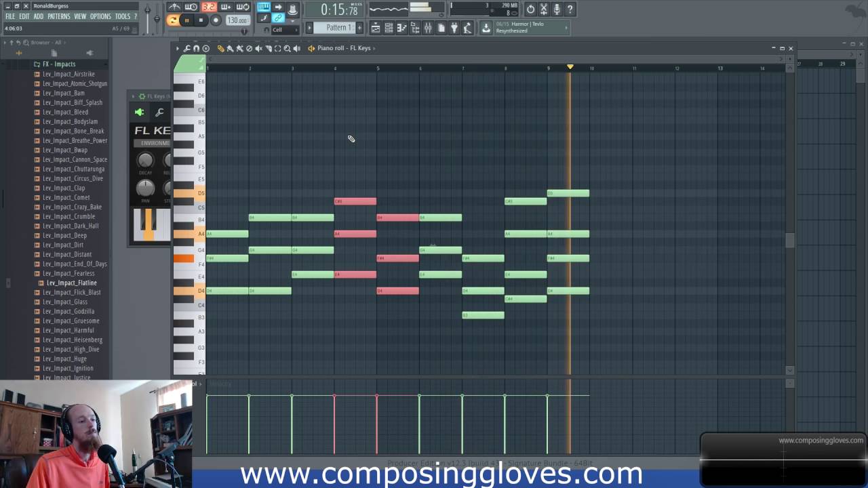Open the Pattern 1 selector dropdown
Viewport: 868px width, 488px height.
335,28
